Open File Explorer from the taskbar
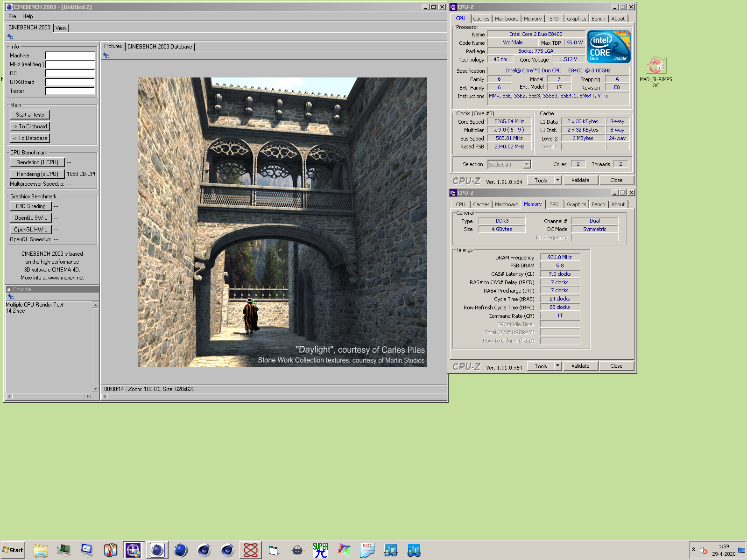 click(x=41, y=550)
